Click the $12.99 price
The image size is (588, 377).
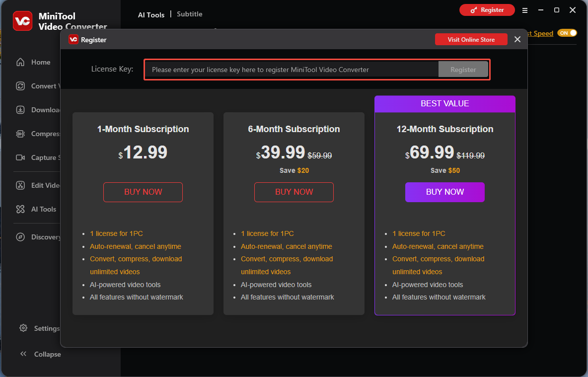[143, 152]
